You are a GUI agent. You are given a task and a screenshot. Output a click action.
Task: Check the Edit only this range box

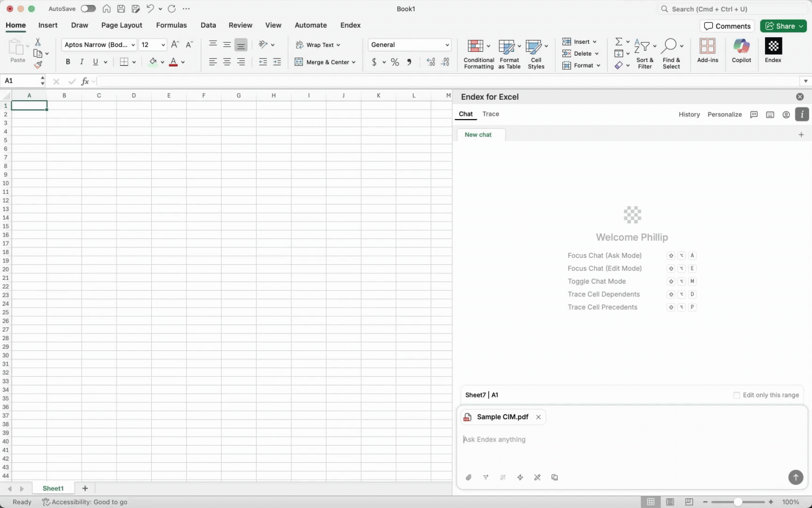pyautogui.click(x=737, y=395)
